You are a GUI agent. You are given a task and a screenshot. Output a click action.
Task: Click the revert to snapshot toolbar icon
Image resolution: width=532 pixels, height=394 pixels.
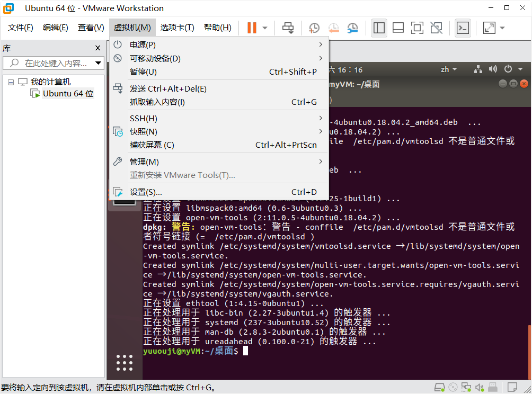pos(333,28)
